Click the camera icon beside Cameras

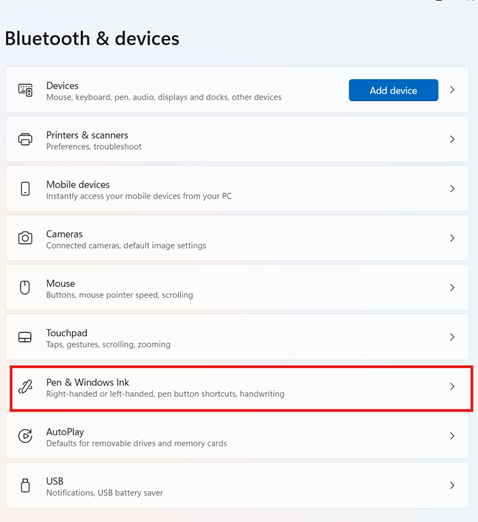pyautogui.click(x=25, y=238)
